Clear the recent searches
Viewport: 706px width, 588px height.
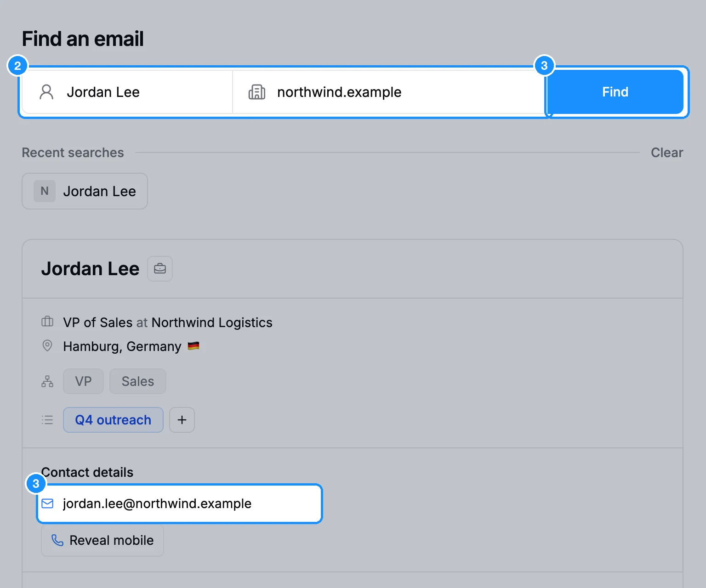point(667,153)
